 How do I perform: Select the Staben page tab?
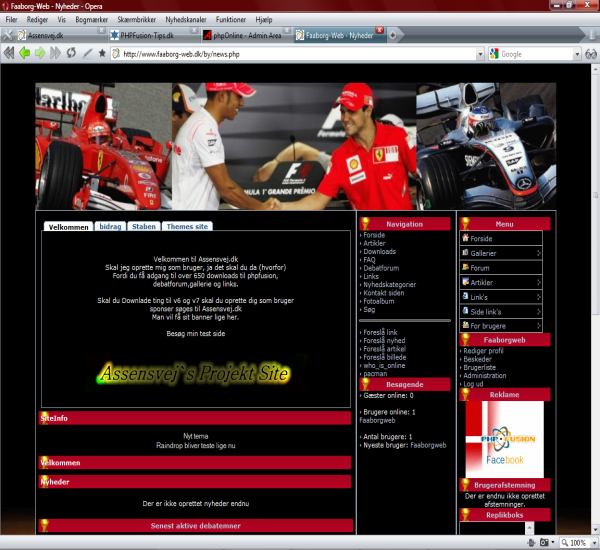(144, 226)
